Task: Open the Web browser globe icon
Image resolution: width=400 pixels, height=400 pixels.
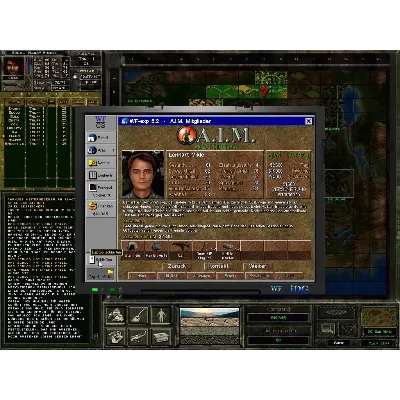Action: [x=92, y=150]
